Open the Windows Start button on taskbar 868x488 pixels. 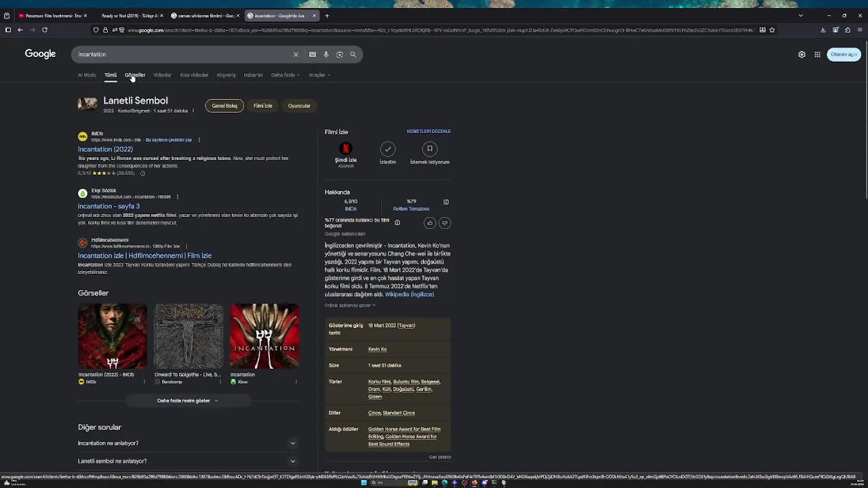pos(363,483)
